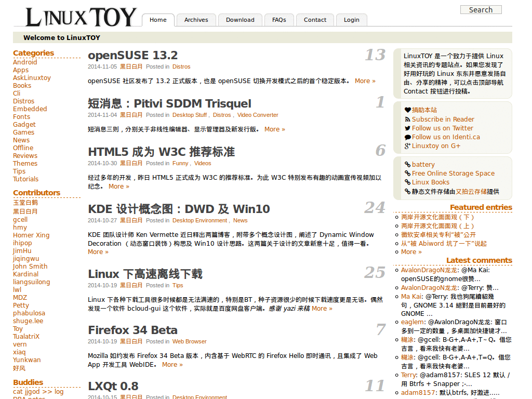Open the Embedded category
532x399 pixels.
(x=30, y=109)
